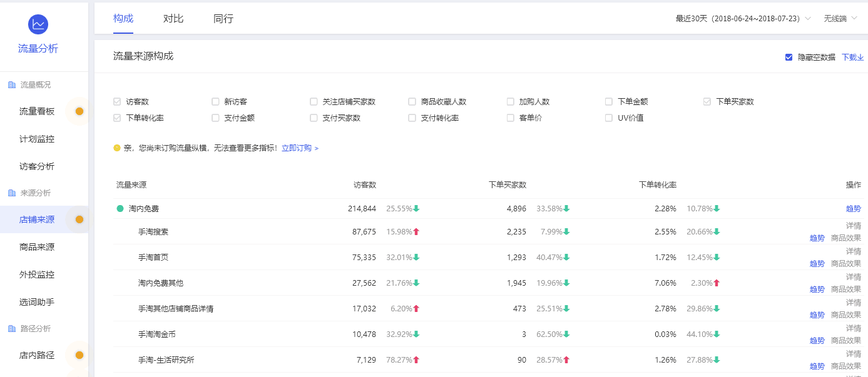Click the 来源分析 section icon in sidebar
The width and height of the screenshot is (868, 377).
12,193
